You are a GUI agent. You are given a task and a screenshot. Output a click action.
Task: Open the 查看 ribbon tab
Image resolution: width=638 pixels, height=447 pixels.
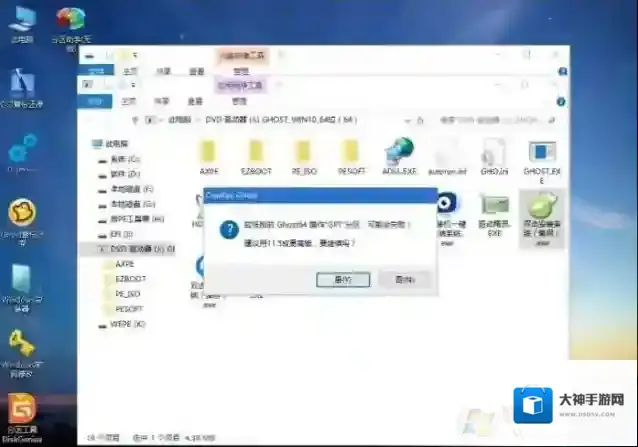(197, 100)
